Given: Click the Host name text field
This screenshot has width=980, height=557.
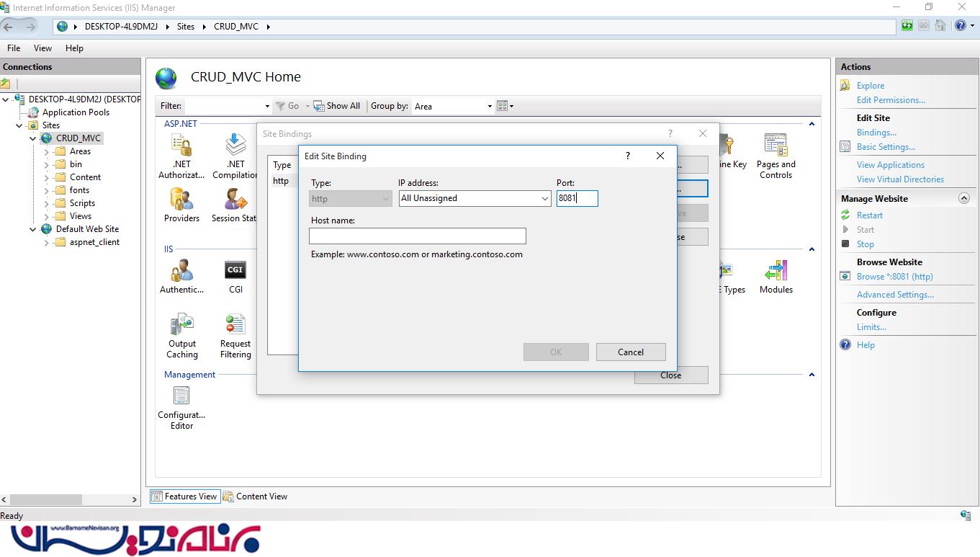Looking at the screenshot, I should (x=417, y=236).
